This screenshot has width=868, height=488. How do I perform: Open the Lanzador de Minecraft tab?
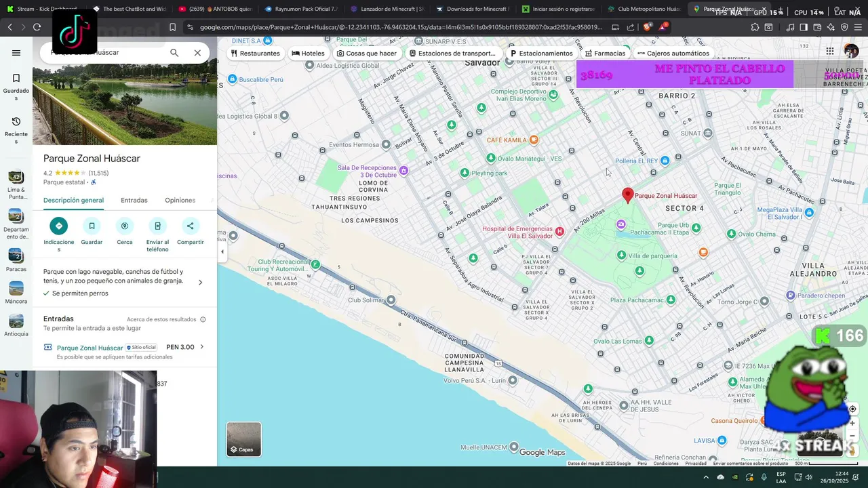pos(387,9)
